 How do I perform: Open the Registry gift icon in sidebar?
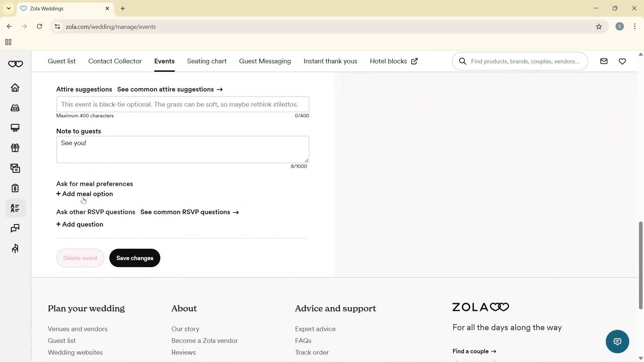tap(15, 148)
